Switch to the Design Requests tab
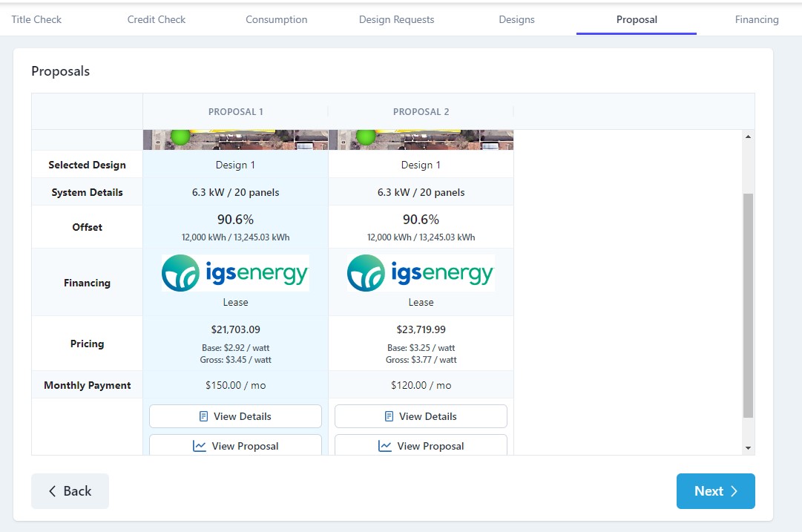The image size is (802, 532). click(x=396, y=19)
